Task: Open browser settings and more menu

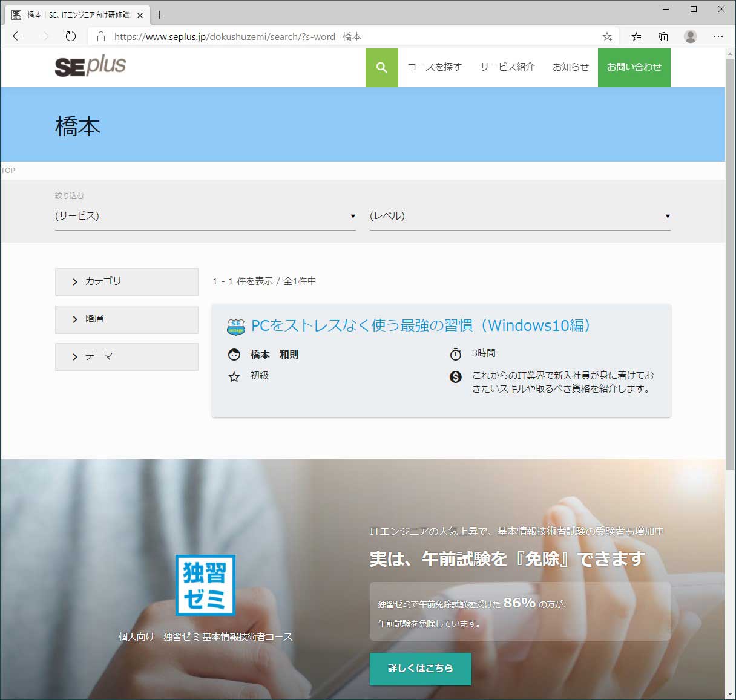Action: [x=718, y=36]
